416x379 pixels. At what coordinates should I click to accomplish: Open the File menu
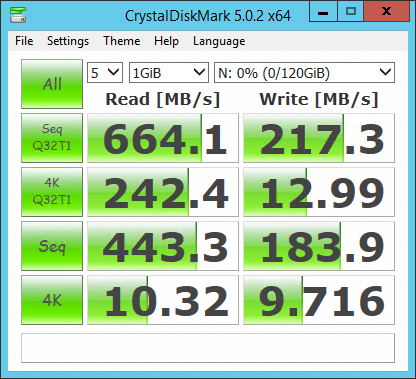[x=24, y=41]
